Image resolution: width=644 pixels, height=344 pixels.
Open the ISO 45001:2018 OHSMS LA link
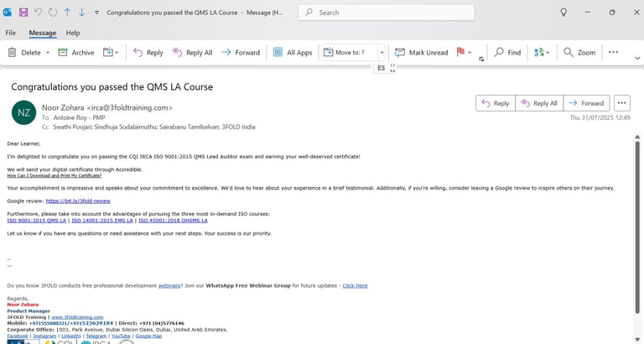173,221
